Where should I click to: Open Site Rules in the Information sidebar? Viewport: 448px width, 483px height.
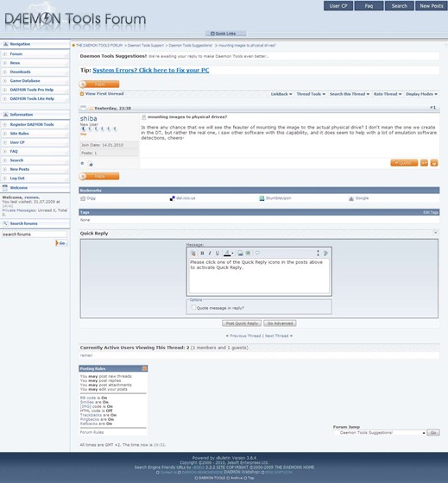coord(19,134)
